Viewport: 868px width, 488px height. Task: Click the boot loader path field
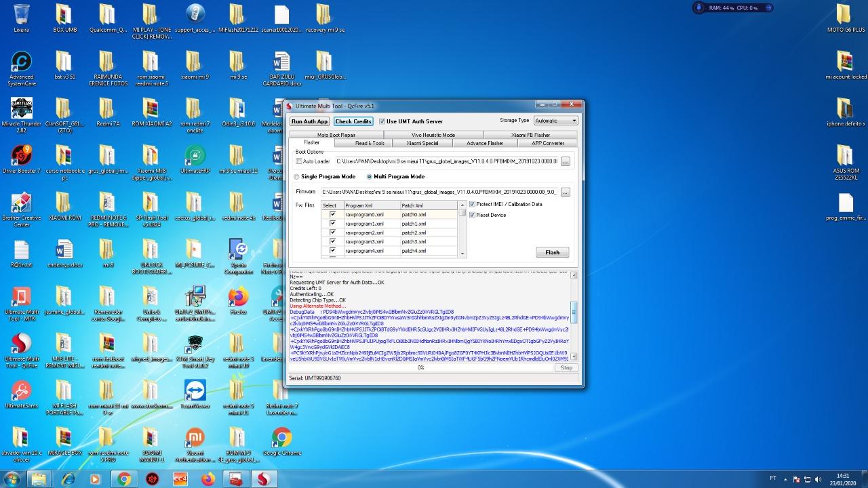pos(446,161)
